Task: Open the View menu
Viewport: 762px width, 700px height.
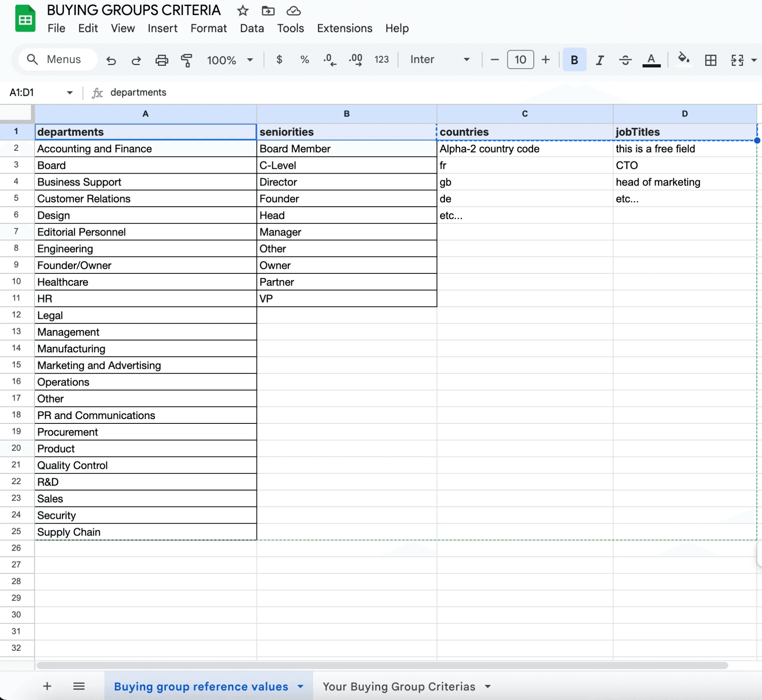Action: [x=122, y=28]
